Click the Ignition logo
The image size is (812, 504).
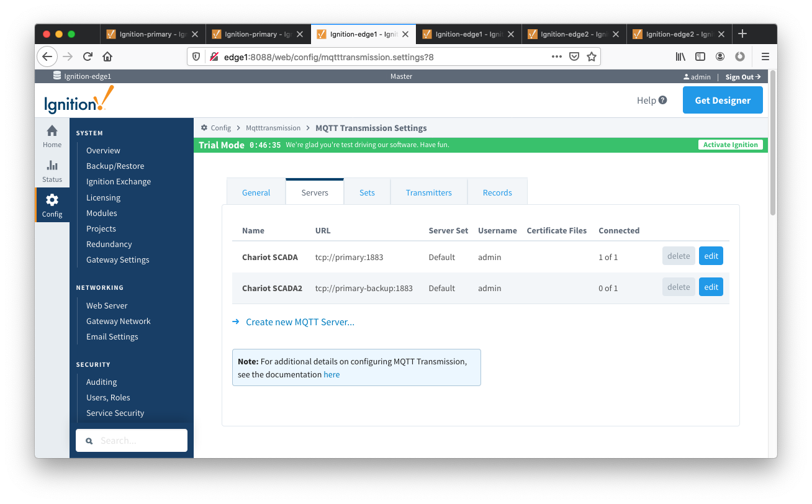[79, 100]
